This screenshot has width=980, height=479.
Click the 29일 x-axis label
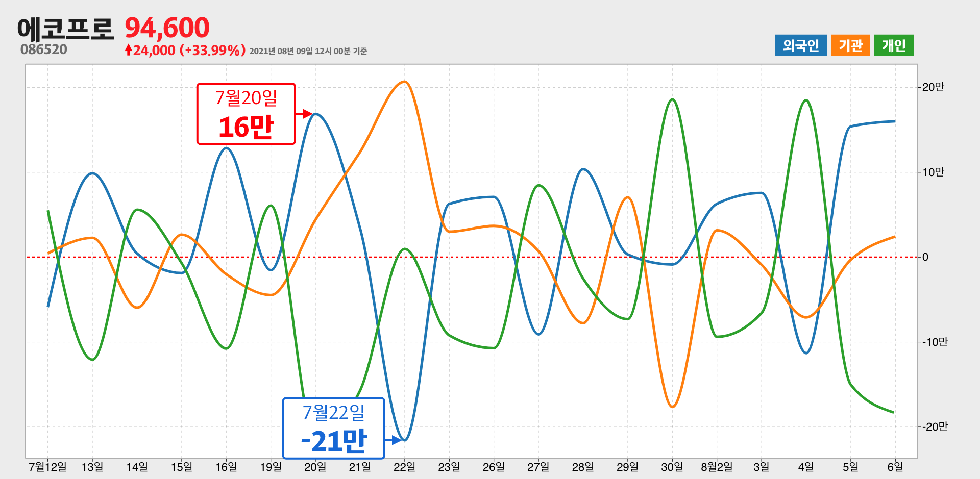pos(627,467)
